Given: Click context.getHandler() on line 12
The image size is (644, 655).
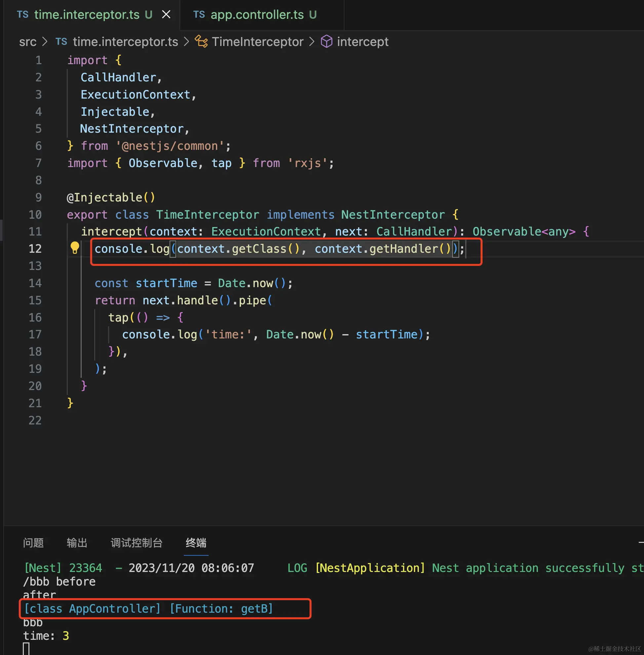Looking at the screenshot, I should (383, 249).
